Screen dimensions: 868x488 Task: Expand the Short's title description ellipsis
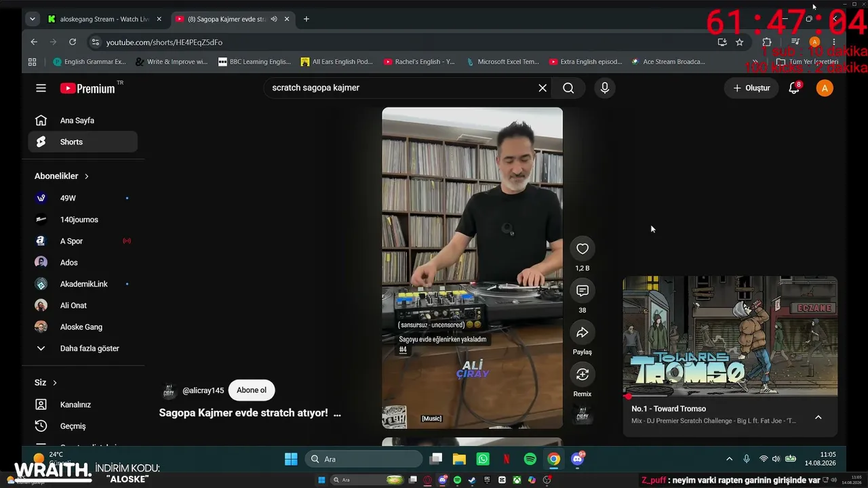(338, 413)
